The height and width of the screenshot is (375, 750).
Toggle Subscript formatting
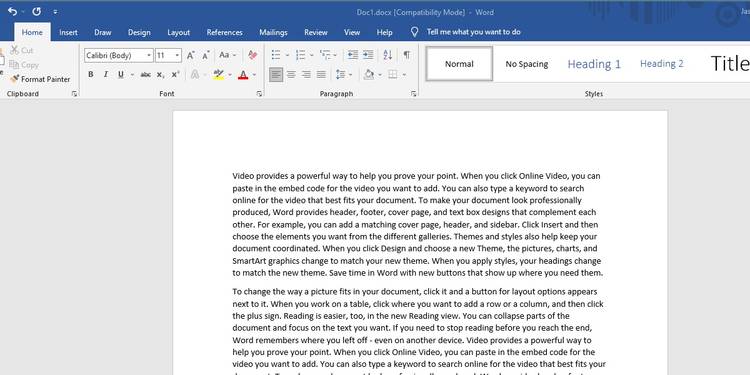click(x=161, y=75)
